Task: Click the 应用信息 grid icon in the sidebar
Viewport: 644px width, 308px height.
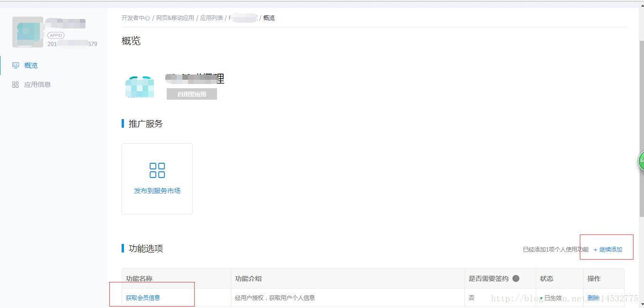Action: coord(16,84)
